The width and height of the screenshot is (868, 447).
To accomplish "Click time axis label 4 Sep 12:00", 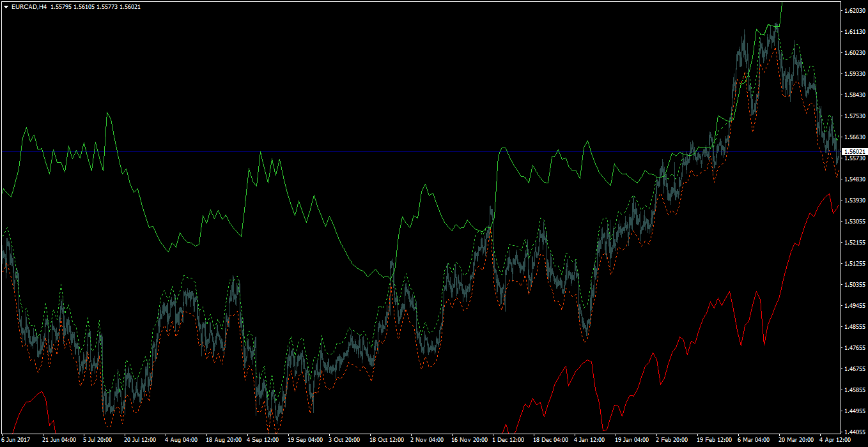I will click(263, 440).
